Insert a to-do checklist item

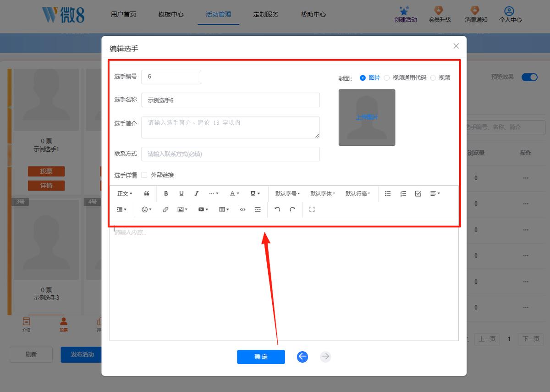point(418,193)
